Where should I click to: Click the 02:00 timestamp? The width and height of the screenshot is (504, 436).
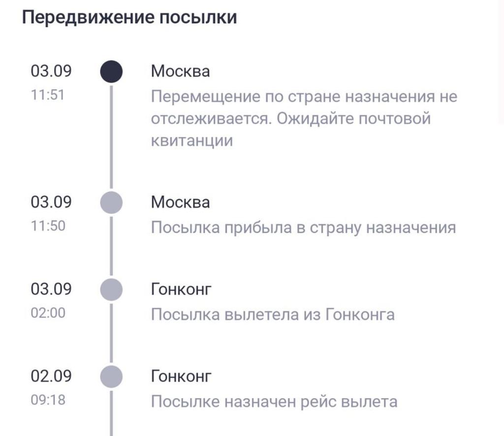pos(48,313)
